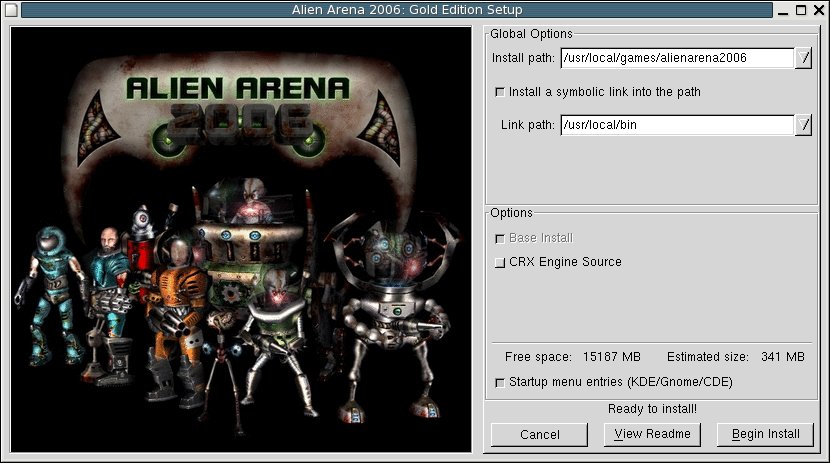Screen dimensions: 830x463
Task: Click the minimize icon in the title bar
Action: (785, 9)
